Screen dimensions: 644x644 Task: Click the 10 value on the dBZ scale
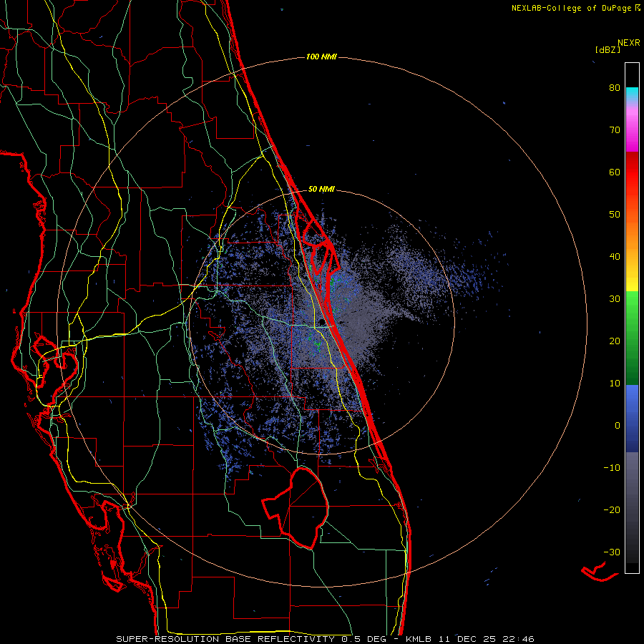(x=615, y=384)
